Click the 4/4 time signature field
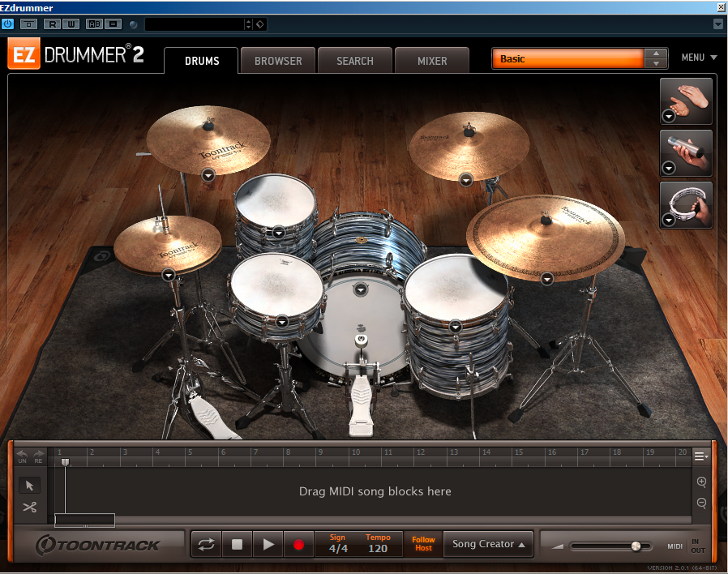This screenshot has height=574, width=728. tap(338, 548)
